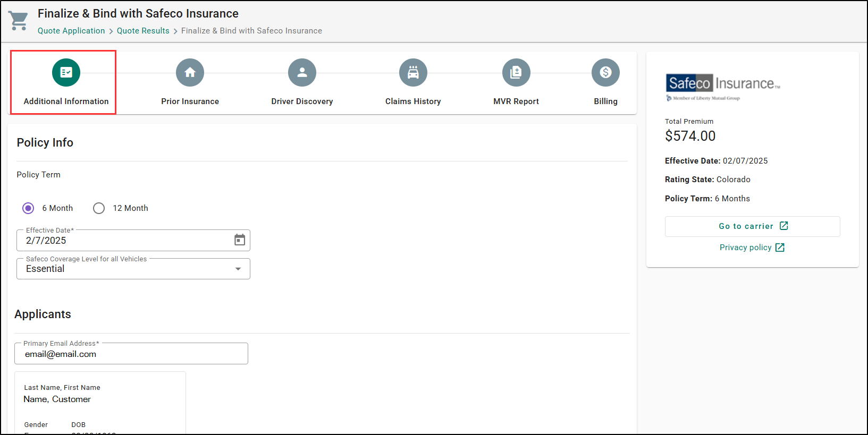
Task: Open the Billing dollar icon
Action: tap(605, 72)
